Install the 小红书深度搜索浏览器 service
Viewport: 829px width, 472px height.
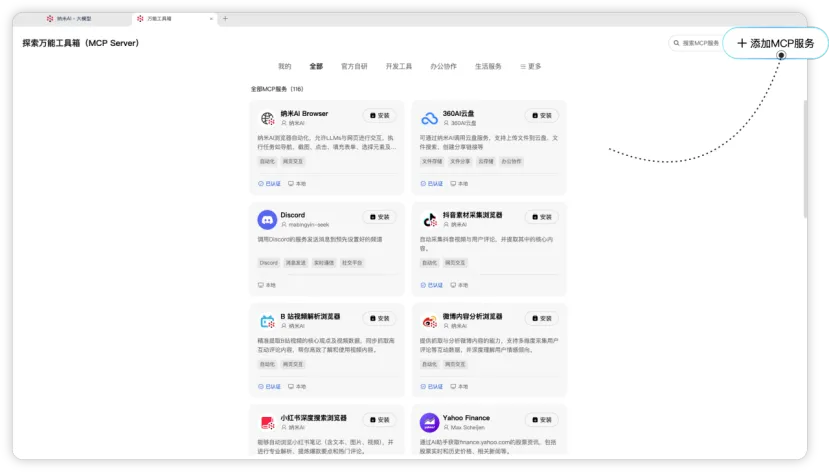[x=380, y=420]
